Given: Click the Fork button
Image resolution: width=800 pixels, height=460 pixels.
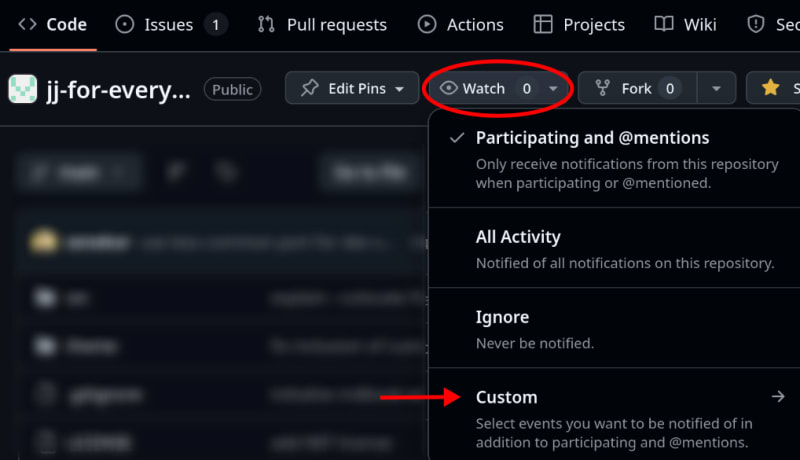Looking at the screenshot, I should pyautogui.click(x=638, y=88).
